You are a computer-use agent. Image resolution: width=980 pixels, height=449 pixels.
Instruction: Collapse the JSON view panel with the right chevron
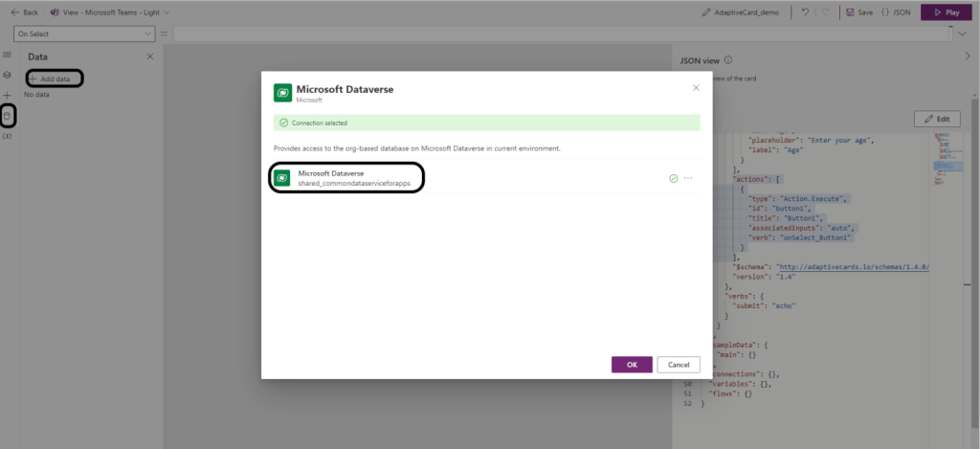(968, 56)
